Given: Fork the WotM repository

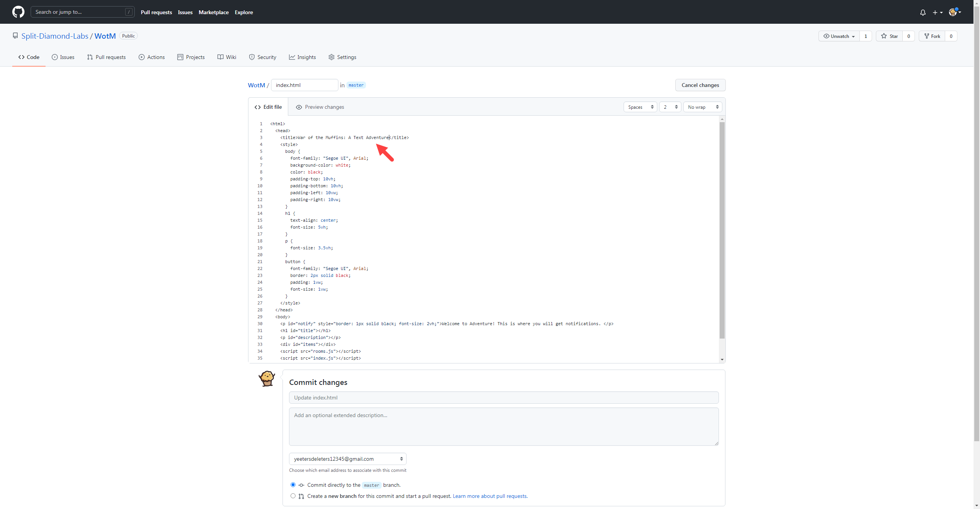Looking at the screenshot, I should pyautogui.click(x=932, y=36).
